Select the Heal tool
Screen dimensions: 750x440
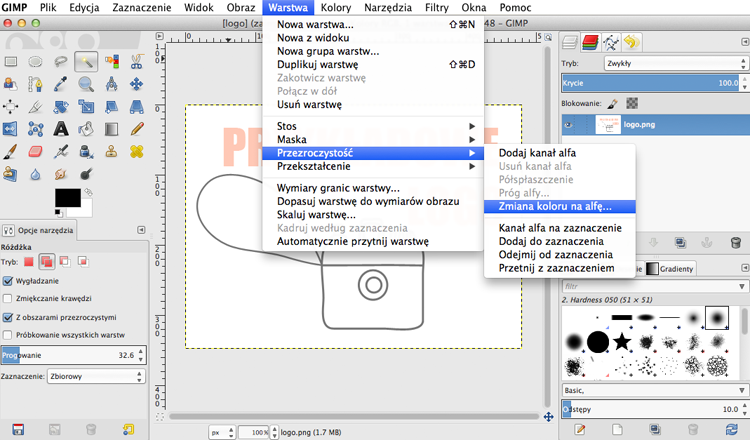point(136,152)
